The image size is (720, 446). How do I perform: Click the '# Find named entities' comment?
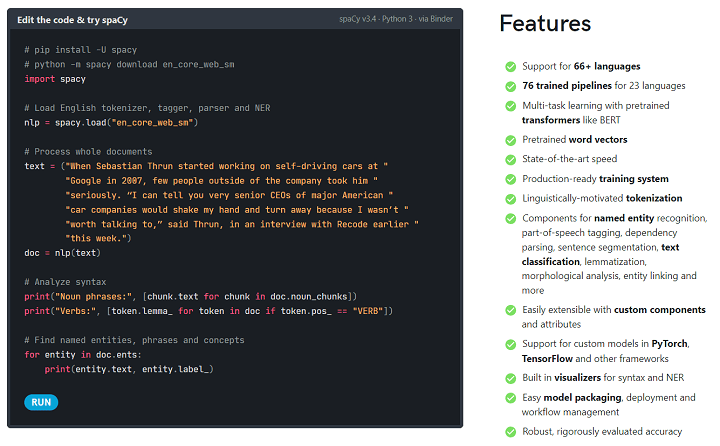pyautogui.click(x=134, y=340)
